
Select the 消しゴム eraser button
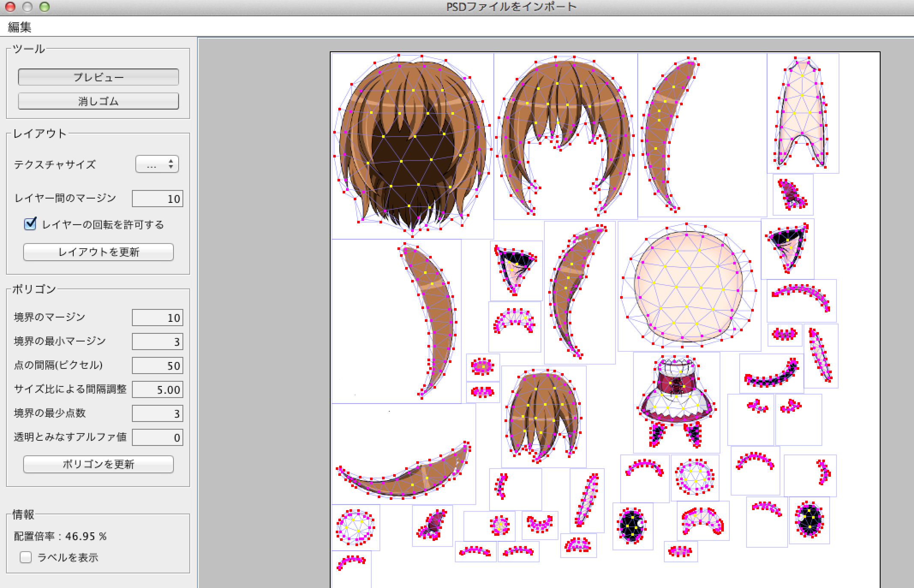point(98,101)
